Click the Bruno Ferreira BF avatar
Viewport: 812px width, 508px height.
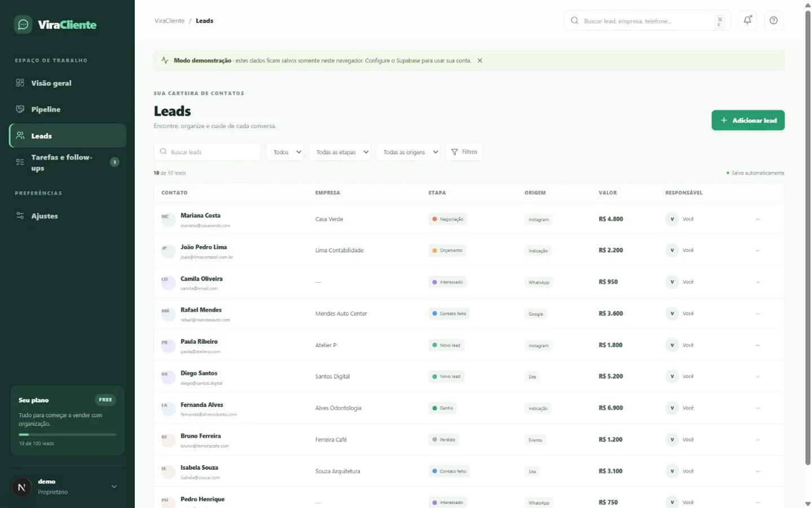(x=168, y=440)
